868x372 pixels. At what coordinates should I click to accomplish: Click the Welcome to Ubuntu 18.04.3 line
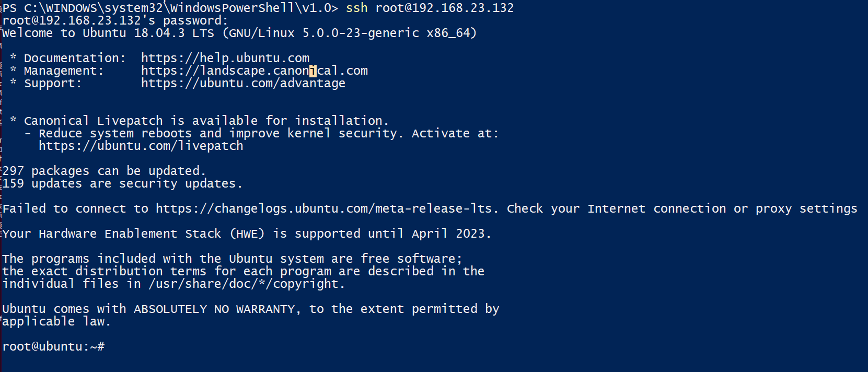[239, 33]
